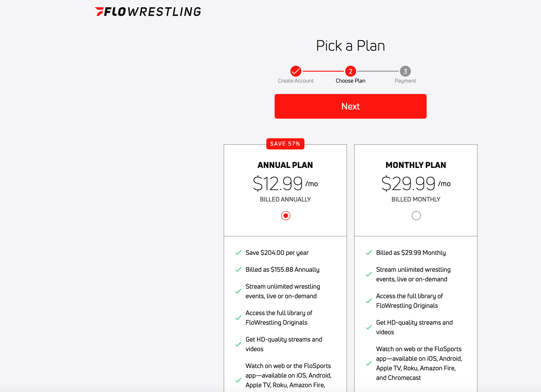Click the Payment step label
541x392 pixels.
click(x=405, y=81)
